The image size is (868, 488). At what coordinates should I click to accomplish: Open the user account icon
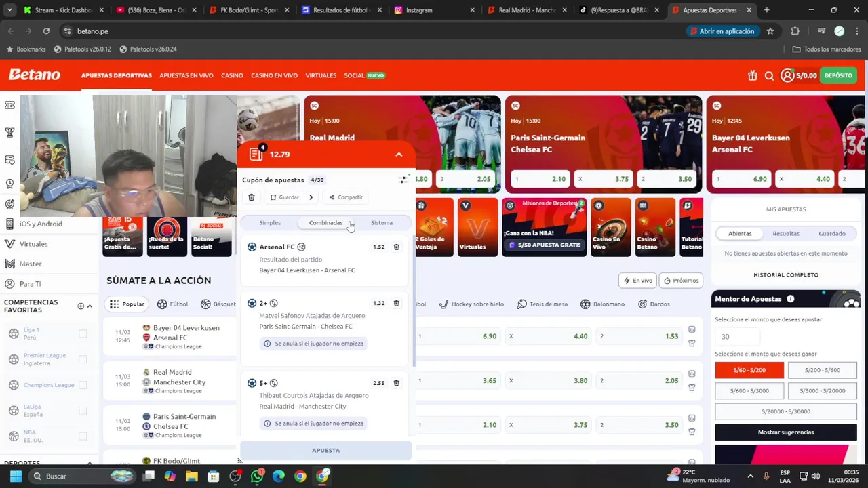pyautogui.click(x=787, y=75)
